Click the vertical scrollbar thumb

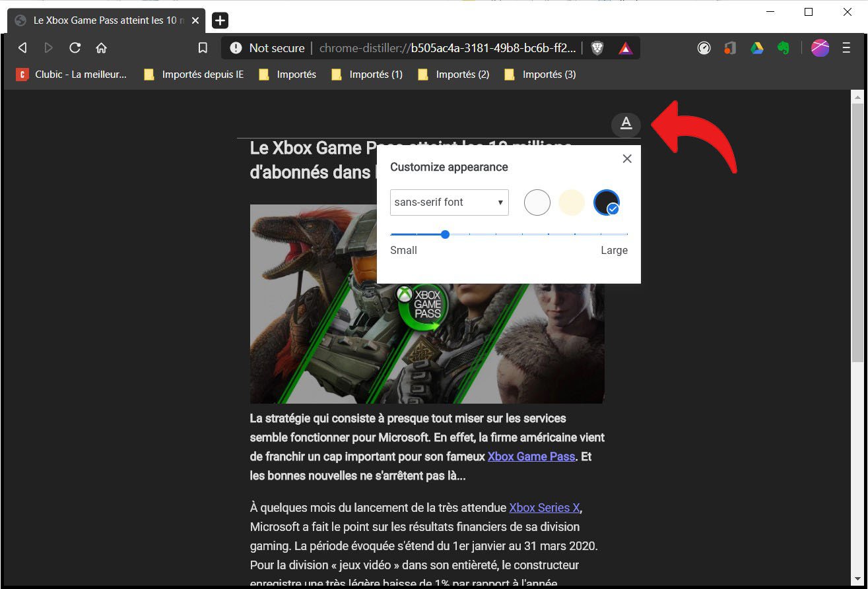tap(857, 232)
